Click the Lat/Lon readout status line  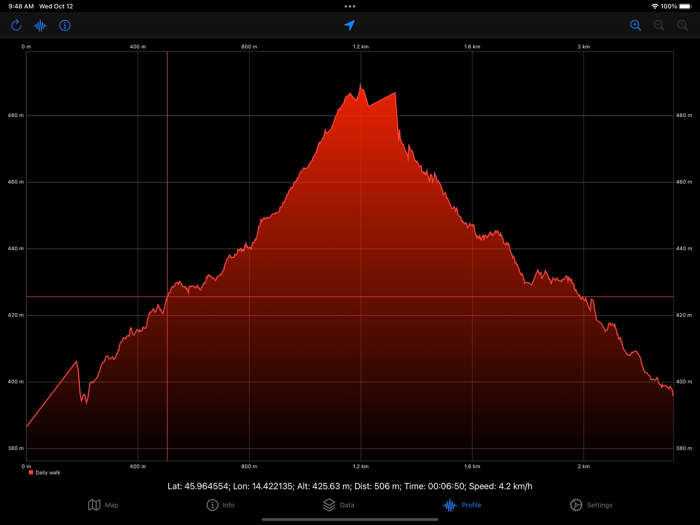tap(350, 486)
